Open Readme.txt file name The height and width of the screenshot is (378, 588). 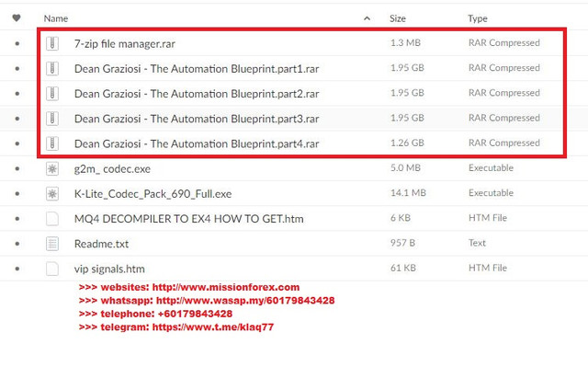pos(101,244)
